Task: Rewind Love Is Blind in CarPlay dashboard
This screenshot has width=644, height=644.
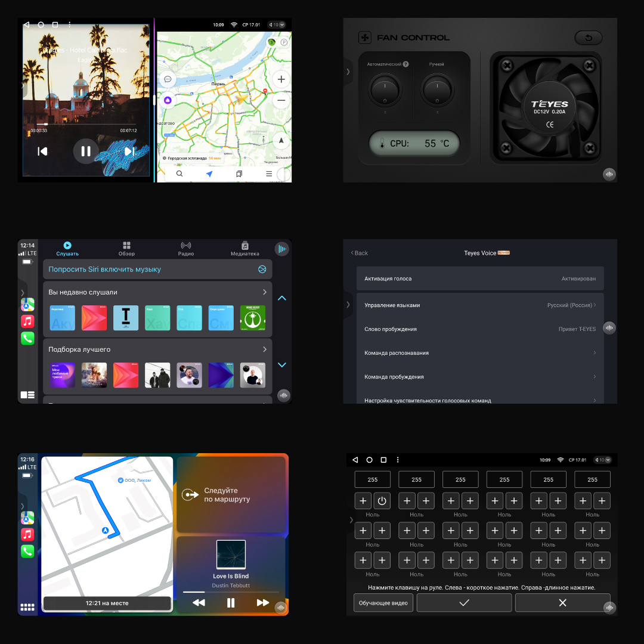Action: pyautogui.click(x=199, y=602)
